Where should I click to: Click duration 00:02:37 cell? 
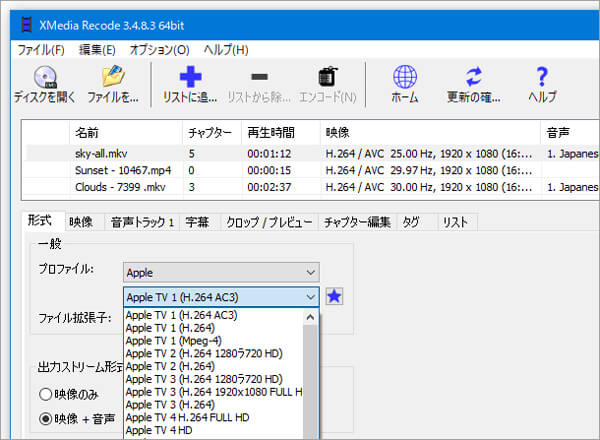[269, 187]
